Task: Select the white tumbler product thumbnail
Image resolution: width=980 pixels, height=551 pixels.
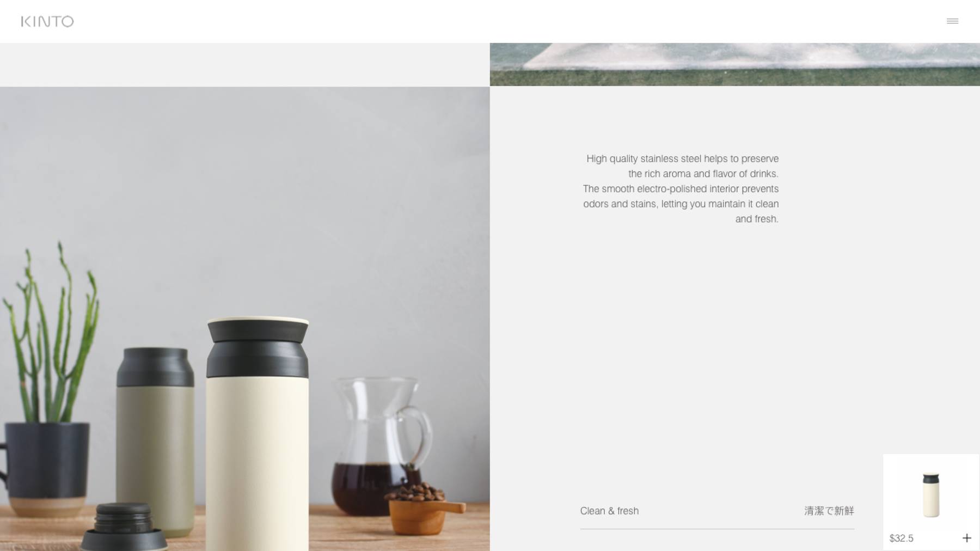Action: click(931, 494)
